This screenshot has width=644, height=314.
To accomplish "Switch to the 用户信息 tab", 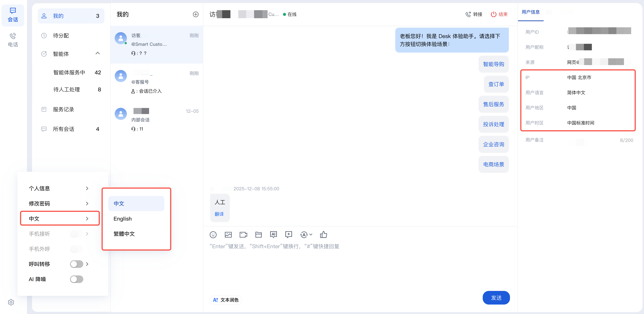I will [x=530, y=12].
